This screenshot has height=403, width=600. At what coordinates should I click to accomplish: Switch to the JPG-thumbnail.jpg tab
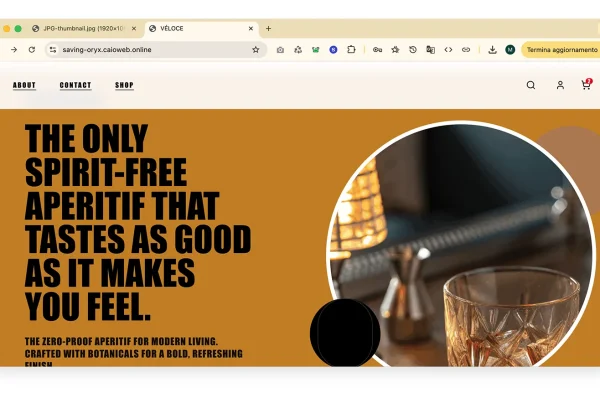coord(85,29)
